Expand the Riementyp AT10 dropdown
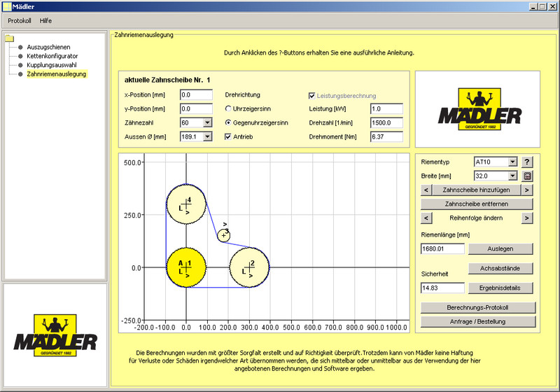The height and width of the screenshot is (392, 560). tap(512, 162)
